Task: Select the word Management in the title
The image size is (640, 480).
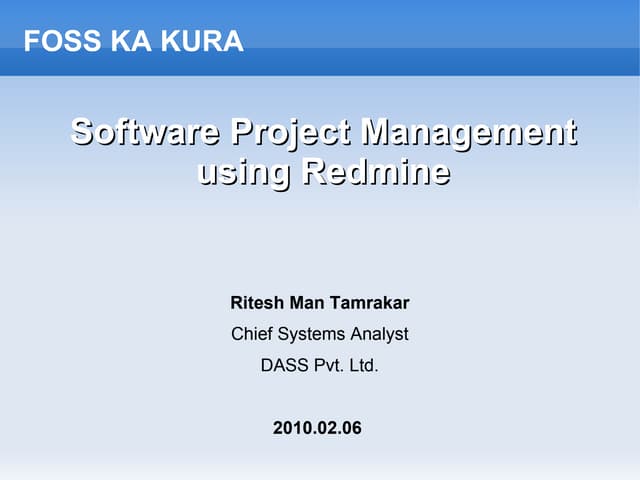Action: (469, 132)
